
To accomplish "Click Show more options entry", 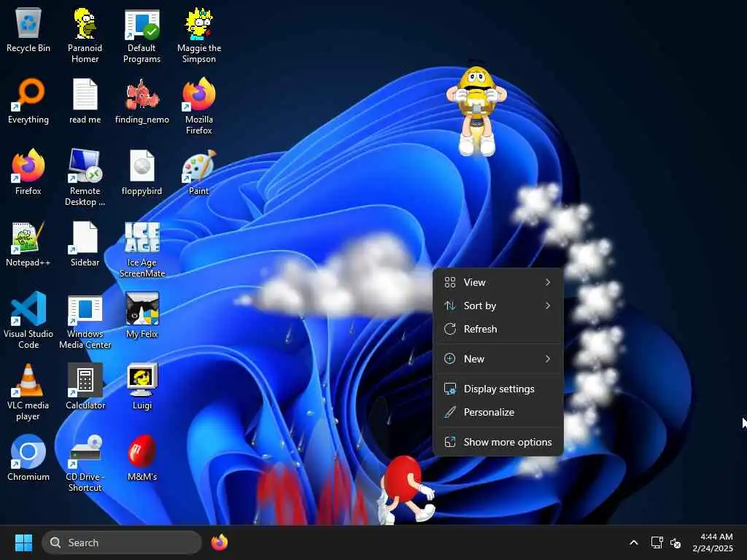I will click(498, 443).
